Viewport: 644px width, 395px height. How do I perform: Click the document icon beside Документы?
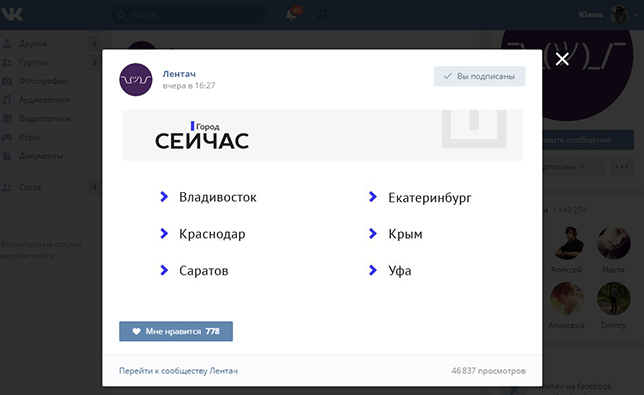7,156
